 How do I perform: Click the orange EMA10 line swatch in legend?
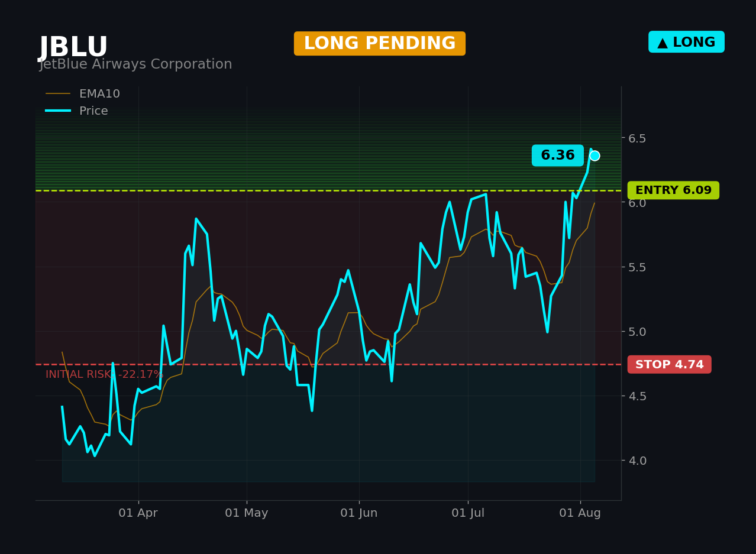click(x=58, y=93)
